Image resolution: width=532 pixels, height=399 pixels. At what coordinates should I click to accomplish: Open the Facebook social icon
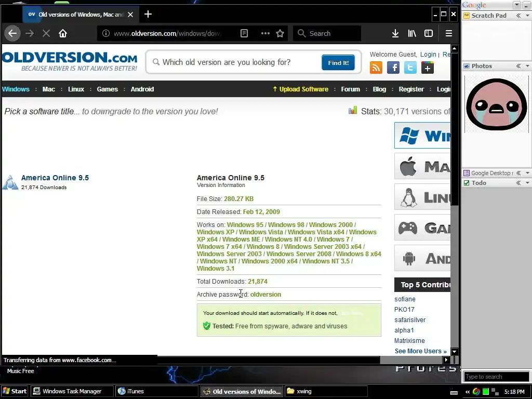click(393, 68)
